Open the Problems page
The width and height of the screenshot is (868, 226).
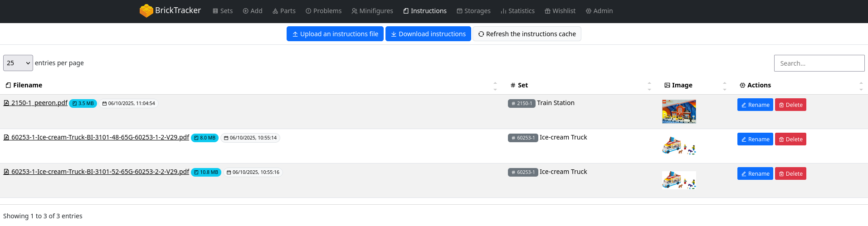[x=324, y=11]
